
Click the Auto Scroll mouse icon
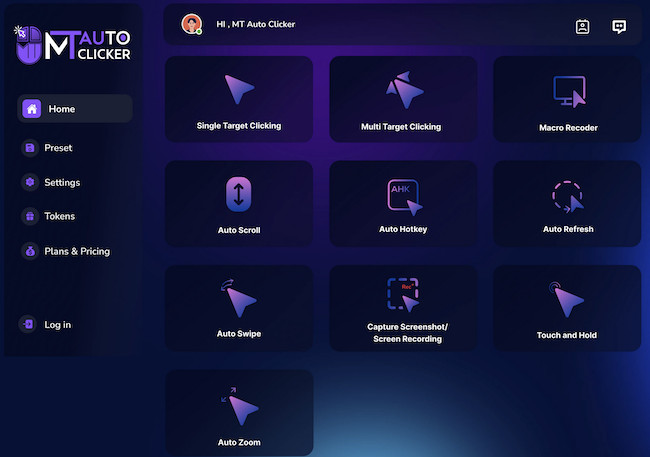point(239,194)
